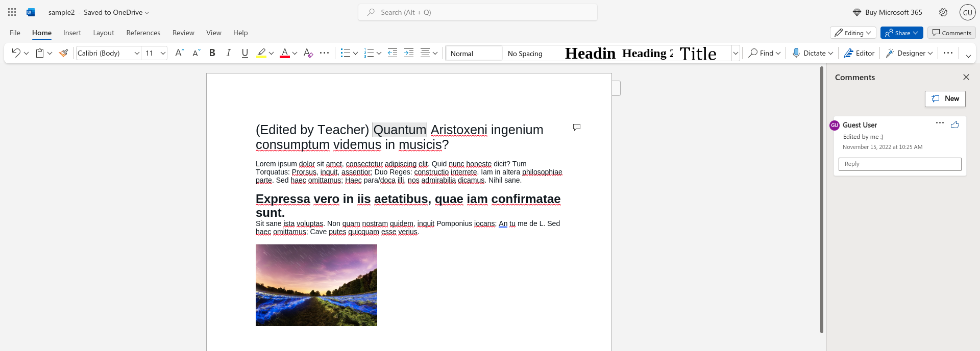Open the Editing mode dropdown
The image size is (980, 351).
pyautogui.click(x=853, y=33)
